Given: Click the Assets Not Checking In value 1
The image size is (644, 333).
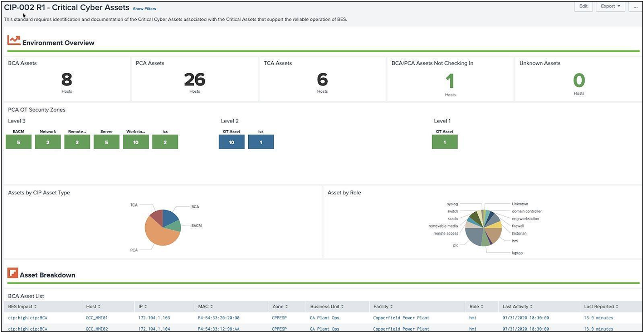Looking at the screenshot, I should [450, 81].
